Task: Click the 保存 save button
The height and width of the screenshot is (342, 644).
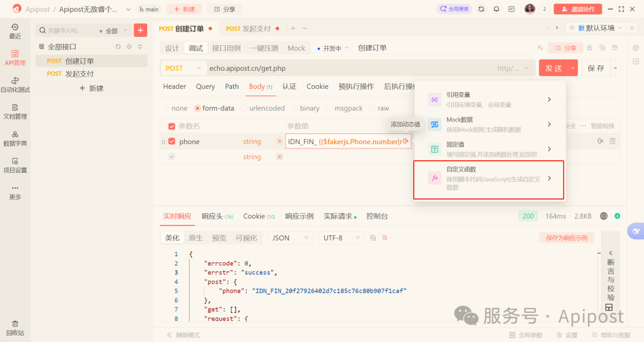Action: (596, 68)
